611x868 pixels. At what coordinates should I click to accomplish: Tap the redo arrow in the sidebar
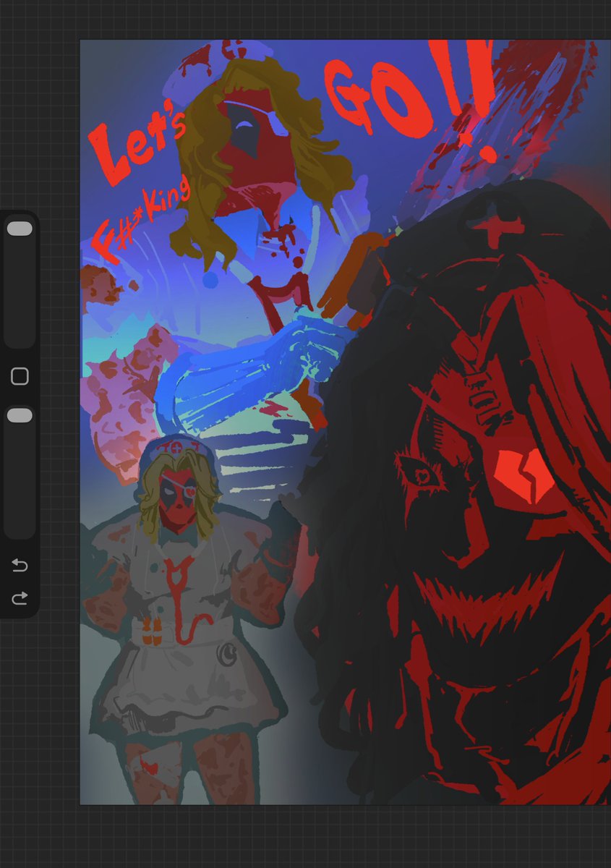[x=20, y=597]
